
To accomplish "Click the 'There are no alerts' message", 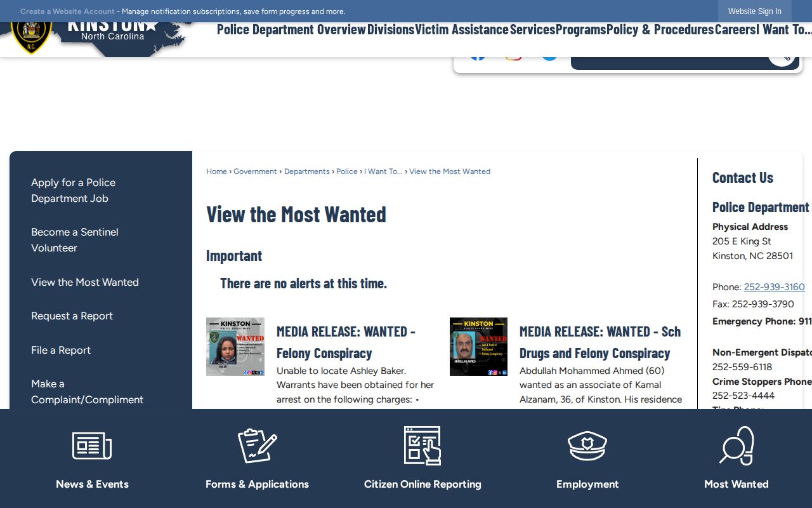I will point(303,283).
